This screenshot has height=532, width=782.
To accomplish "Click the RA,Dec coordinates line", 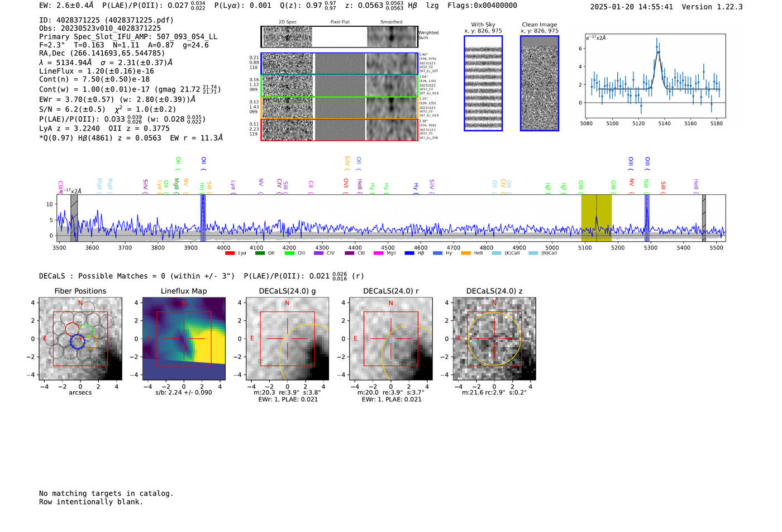I will (x=102, y=54).
